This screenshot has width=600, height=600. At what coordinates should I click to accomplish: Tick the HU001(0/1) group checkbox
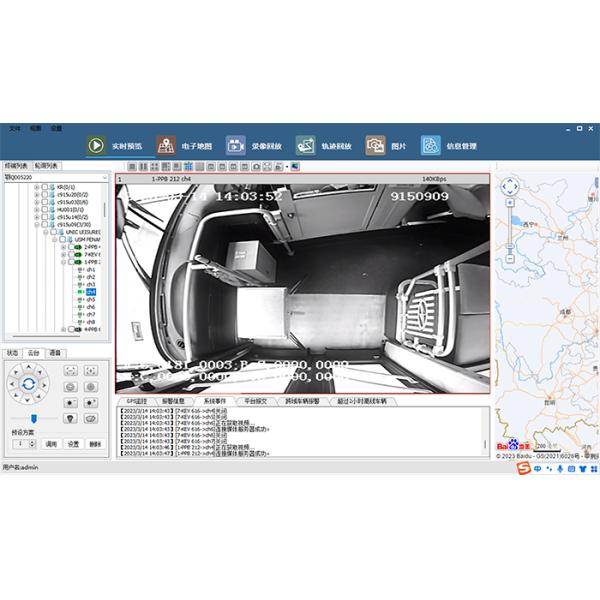point(45,209)
